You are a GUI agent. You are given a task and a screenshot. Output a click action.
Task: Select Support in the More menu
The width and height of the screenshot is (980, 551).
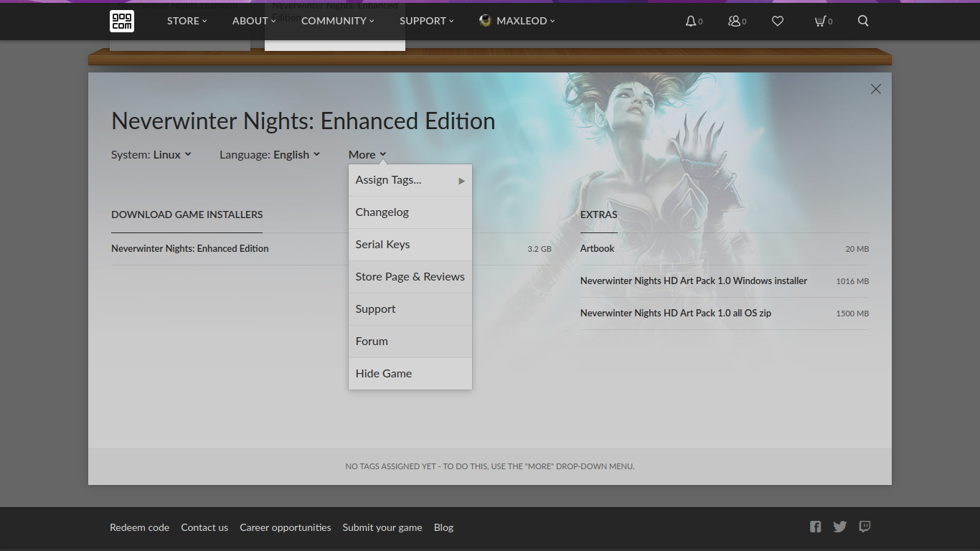[x=410, y=309]
